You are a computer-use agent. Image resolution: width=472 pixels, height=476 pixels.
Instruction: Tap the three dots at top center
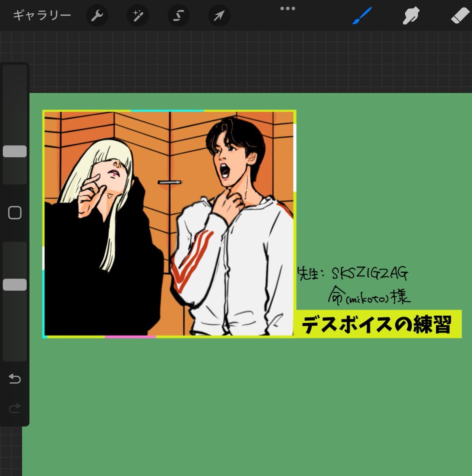pyautogui.click(x=288, y=8)
